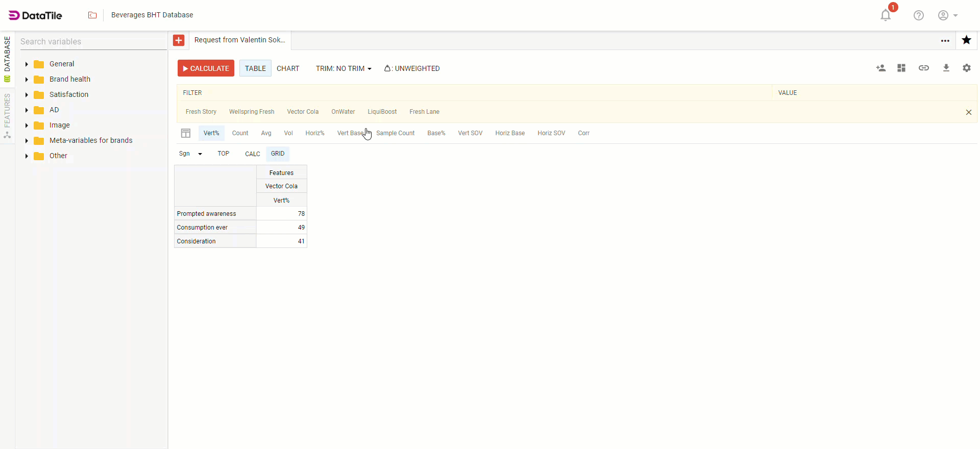Download the table results
Viewport: 980px width, 449px height.
point(946,68)
